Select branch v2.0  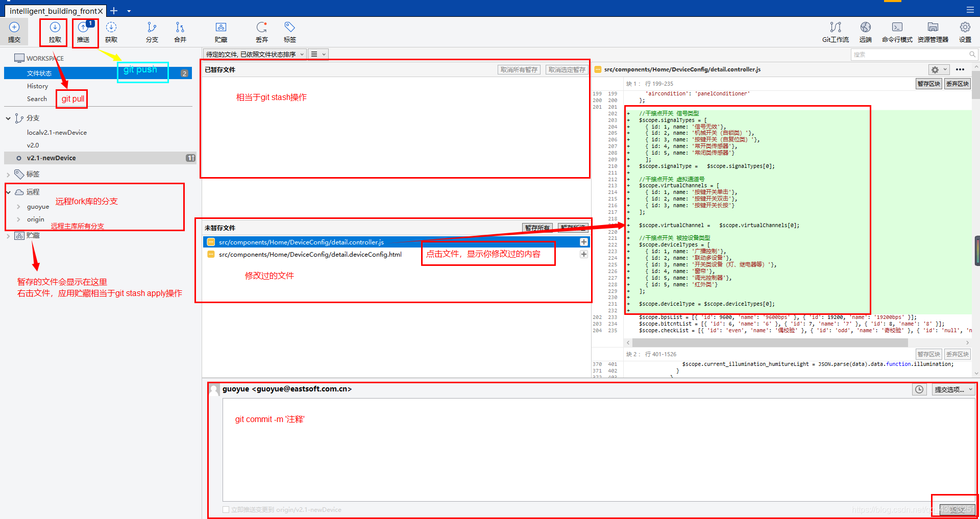pos(33,145)
